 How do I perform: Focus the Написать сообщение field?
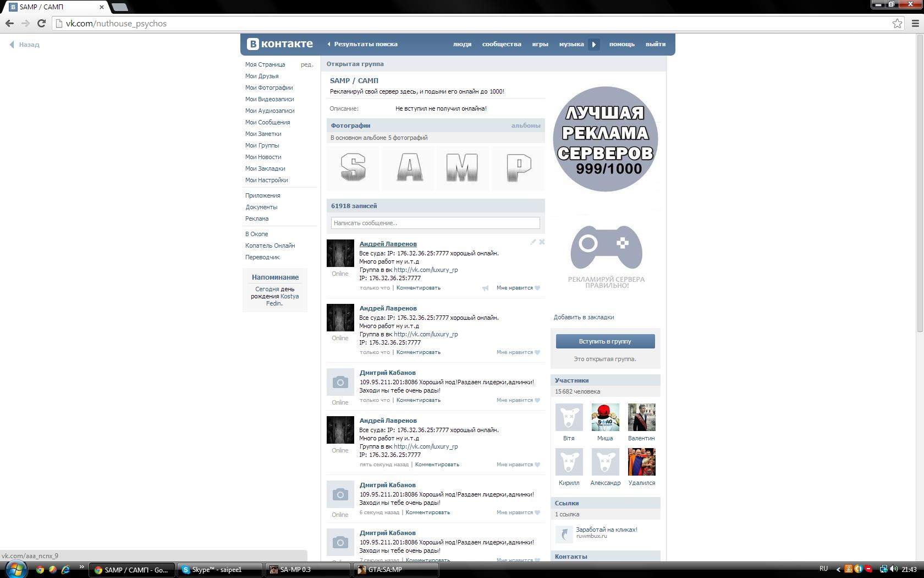(x=435, y=223)
